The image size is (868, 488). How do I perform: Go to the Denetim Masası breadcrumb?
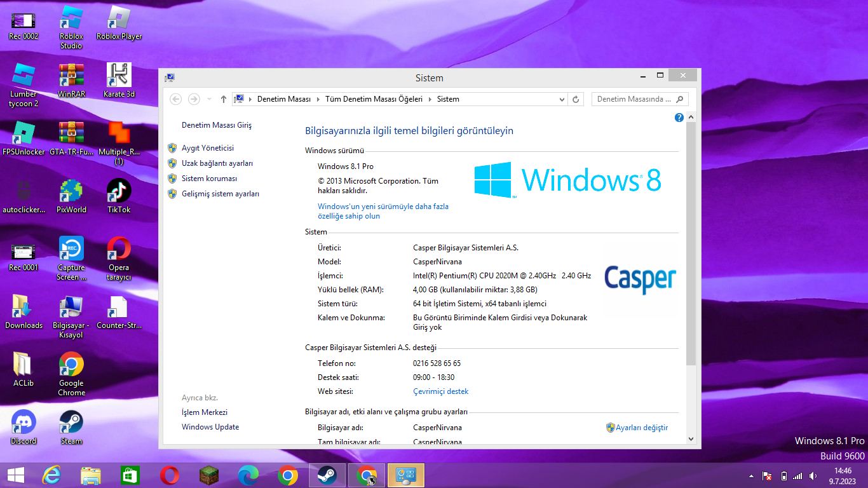284,99
